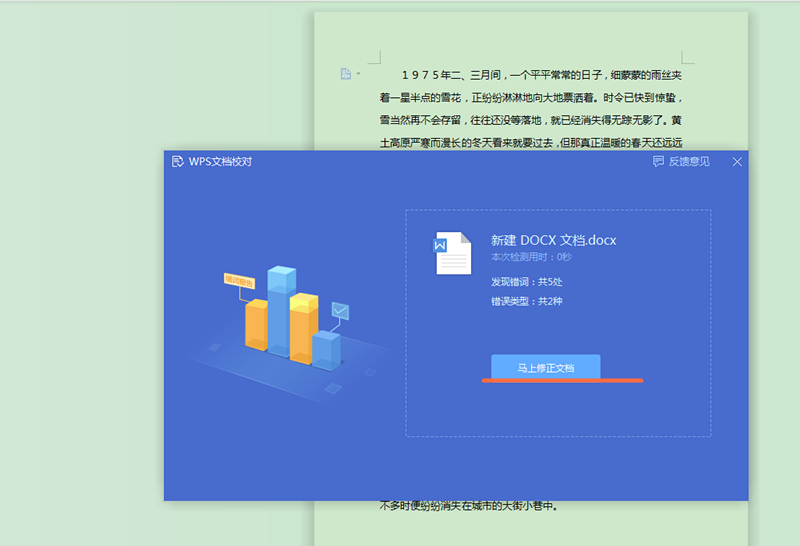Click the 错误类型：共2种 result line

pyautogui.click(x=526, y=301)
